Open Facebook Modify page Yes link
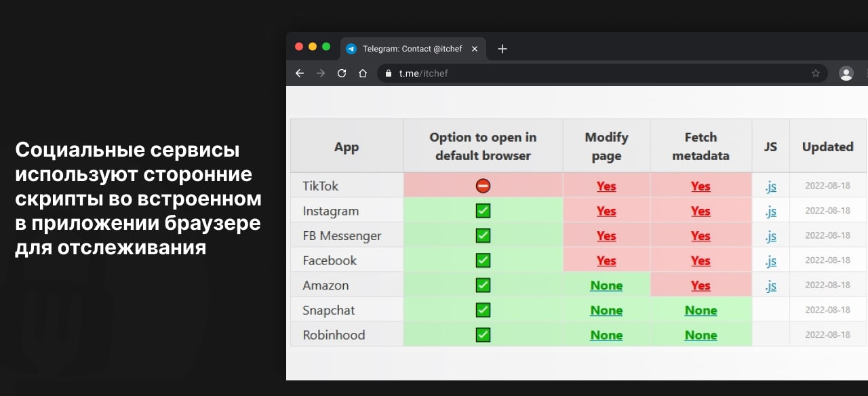This screenshot has width=868, height=396. coord(606,260)
